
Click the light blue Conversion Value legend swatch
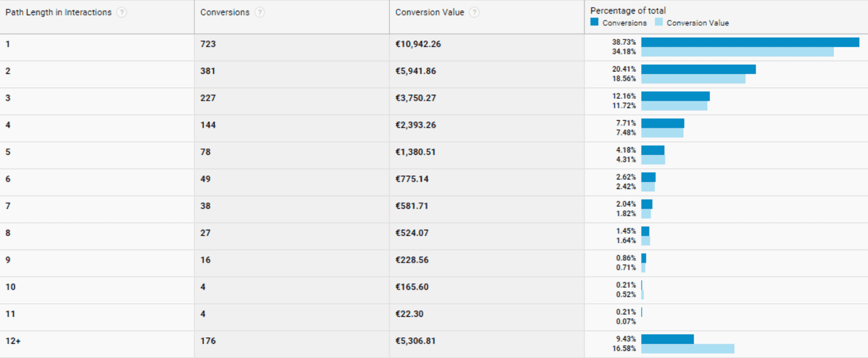click(658, 22)
